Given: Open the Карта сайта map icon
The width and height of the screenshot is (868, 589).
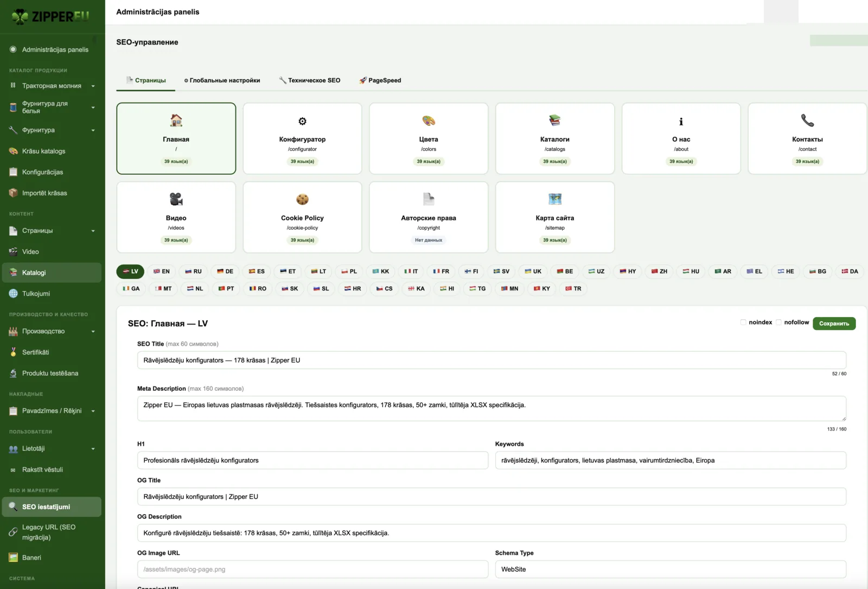Looking at the screenshot, I should pos(554,199).
